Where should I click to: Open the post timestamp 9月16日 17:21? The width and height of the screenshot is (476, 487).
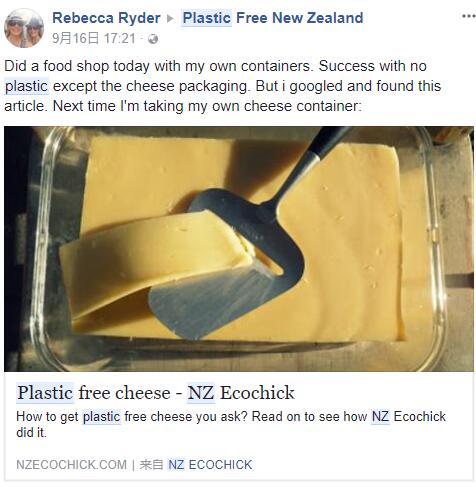[x=94, y=39]
